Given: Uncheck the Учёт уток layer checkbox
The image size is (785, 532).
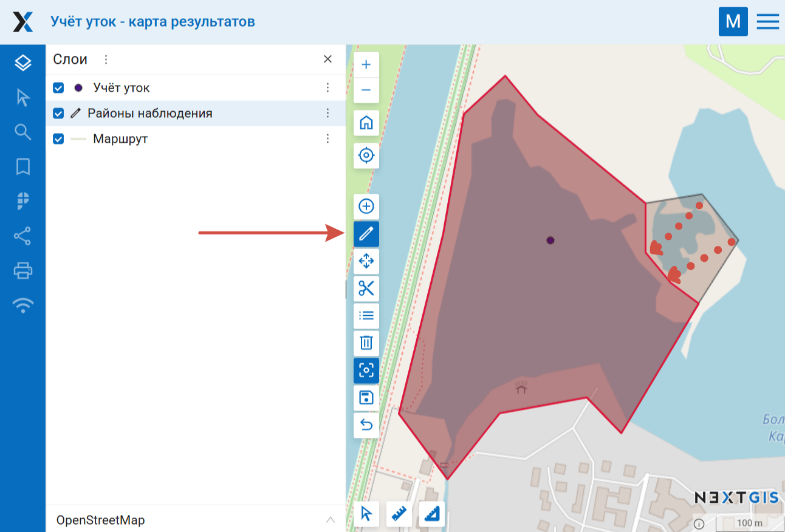Looking at the screenshot, I should click(x=58, y=88).
